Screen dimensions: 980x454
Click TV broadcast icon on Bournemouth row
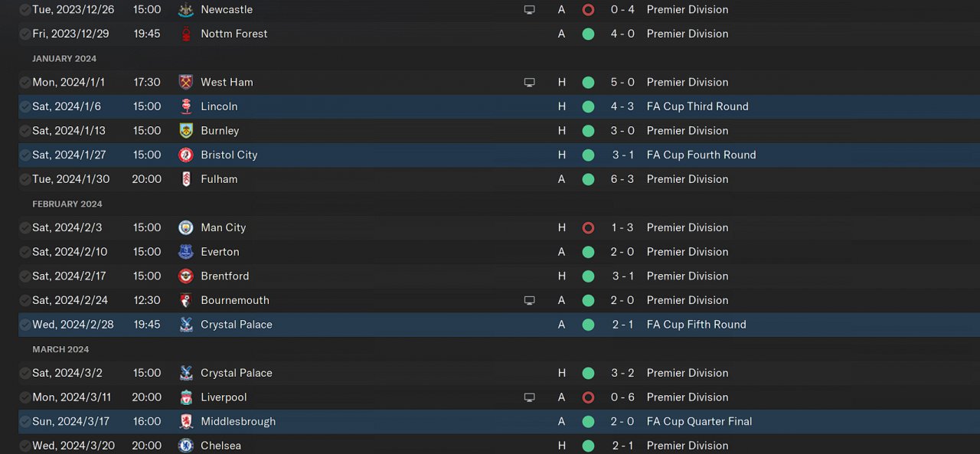(529, 300)
